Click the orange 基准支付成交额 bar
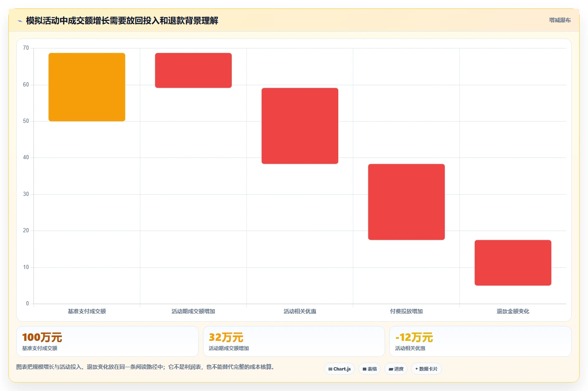Image resolution: width=588 pixels, height=391 pixels. click(x=87, y=87)
